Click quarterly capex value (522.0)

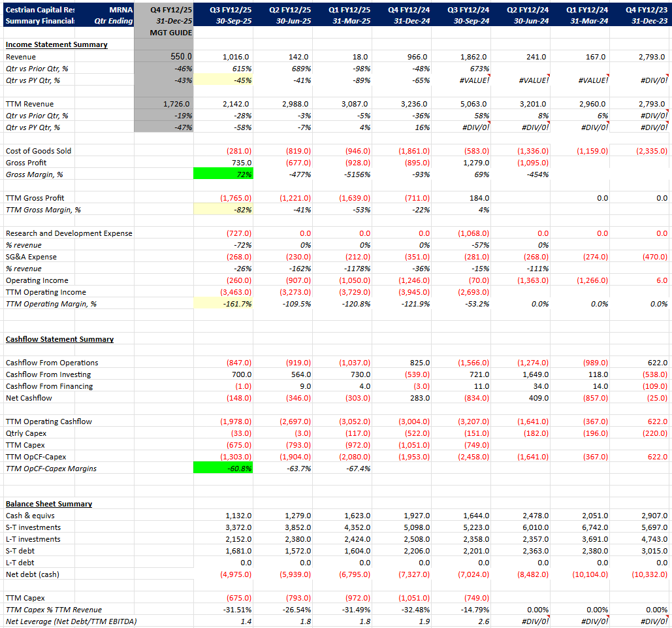pyautogui.click(x=417, y=433)
